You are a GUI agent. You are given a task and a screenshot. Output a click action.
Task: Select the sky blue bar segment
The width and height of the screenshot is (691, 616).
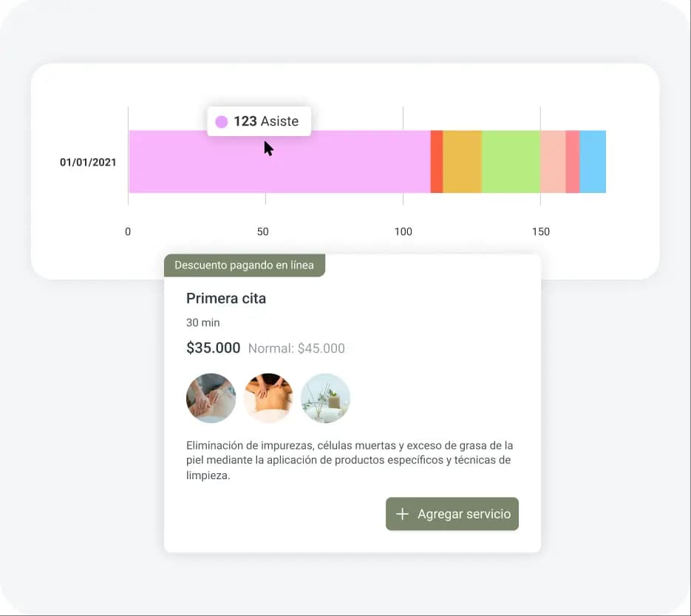point(593,162)
